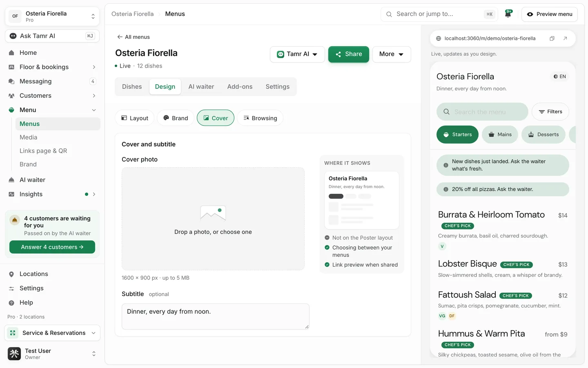
Task: Click the Help question icon
Action: click(11, 303)
